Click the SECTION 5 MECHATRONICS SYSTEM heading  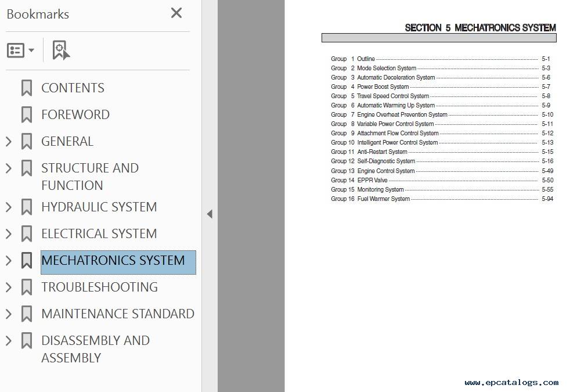pyautogui.click(x=480, y=28)
